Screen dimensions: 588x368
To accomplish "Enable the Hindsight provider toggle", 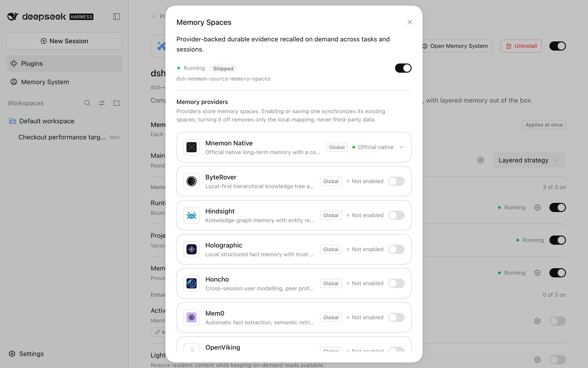I will click(396, 215).
